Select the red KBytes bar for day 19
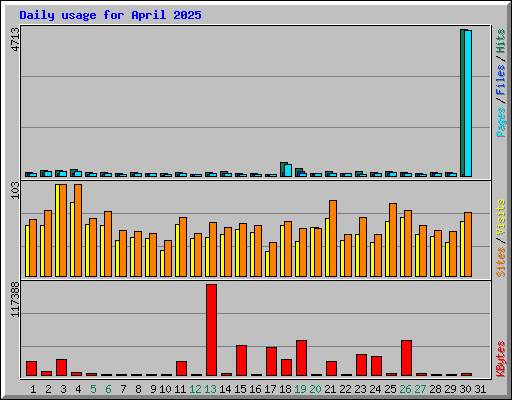The image size is (512, 400). pos(301,358)
